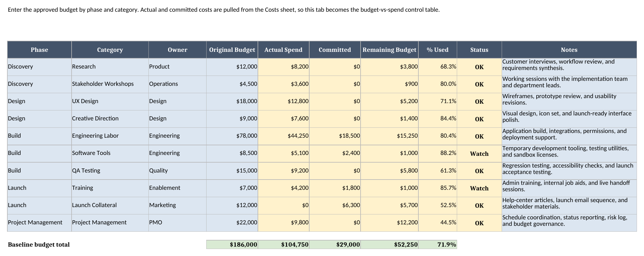
Task: Select the Owner column header
Action: tap(178, 50)
